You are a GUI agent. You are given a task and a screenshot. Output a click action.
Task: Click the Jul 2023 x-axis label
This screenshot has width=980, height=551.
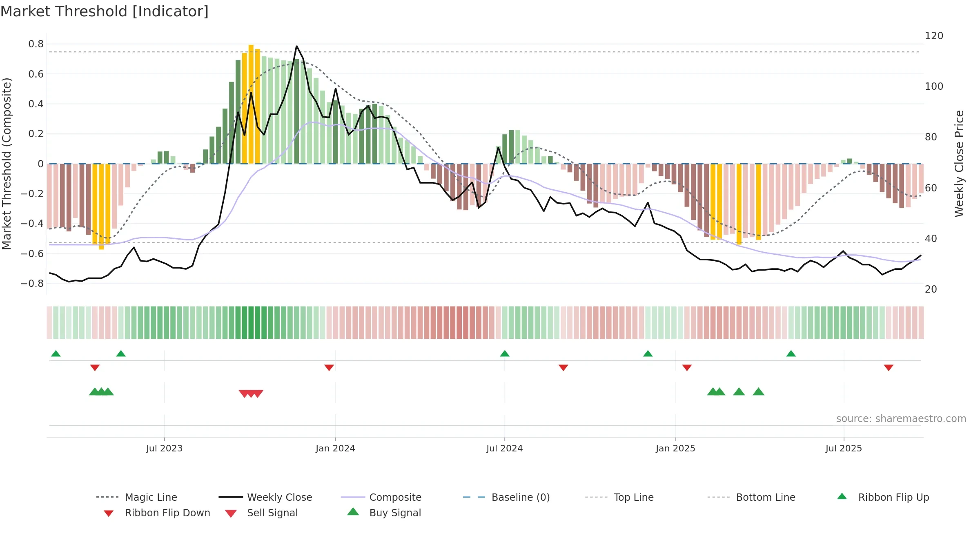point(164,448)
